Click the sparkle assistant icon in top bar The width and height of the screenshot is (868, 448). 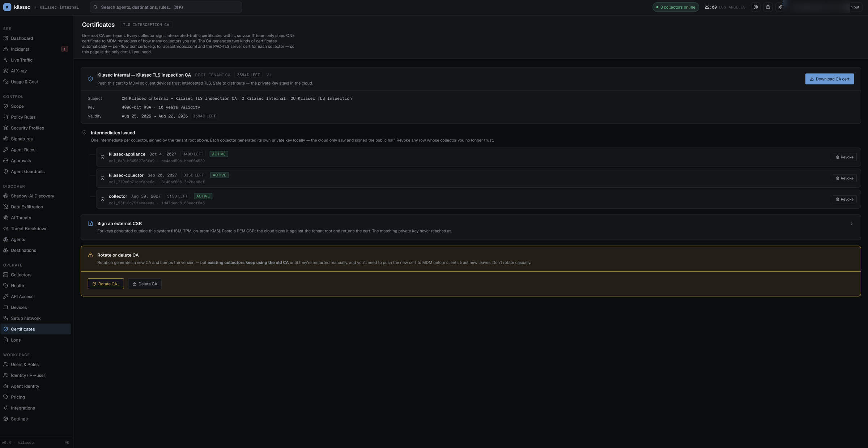(780, 7)
